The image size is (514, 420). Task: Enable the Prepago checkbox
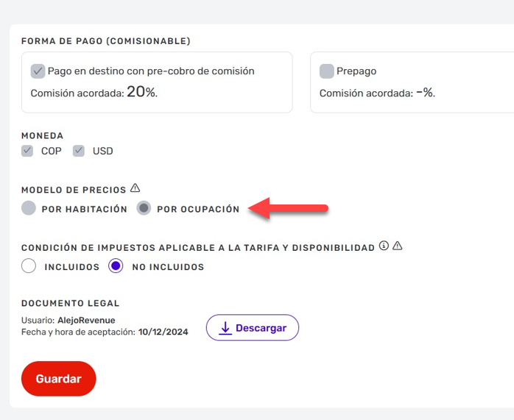click(326, 71)
